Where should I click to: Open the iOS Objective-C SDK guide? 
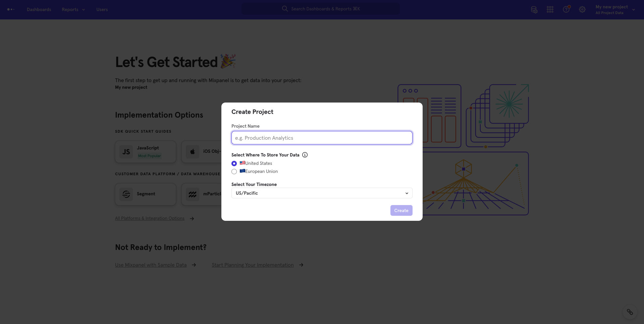[x=192, y=151]
